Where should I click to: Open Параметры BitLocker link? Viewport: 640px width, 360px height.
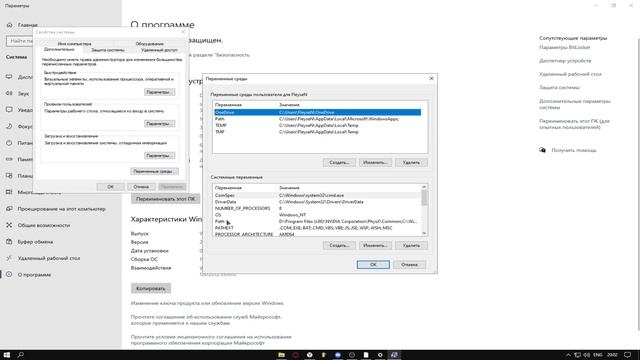564,47
